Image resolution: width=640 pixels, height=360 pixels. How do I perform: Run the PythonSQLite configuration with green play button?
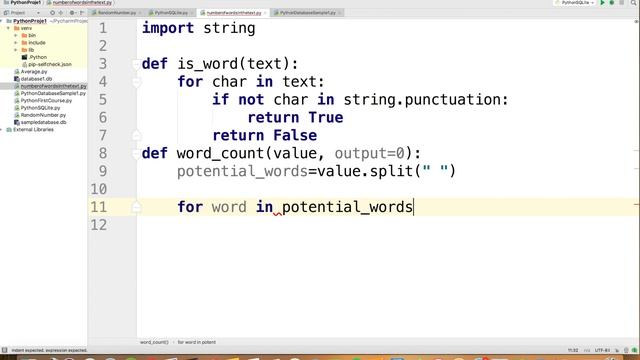pyautogui.click(x=602, y=2)
